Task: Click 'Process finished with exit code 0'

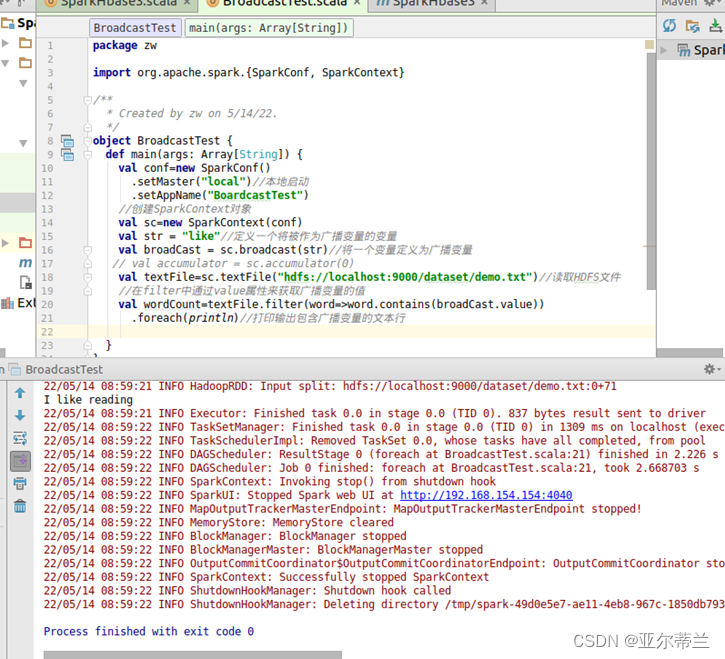Action: (149, 631)
